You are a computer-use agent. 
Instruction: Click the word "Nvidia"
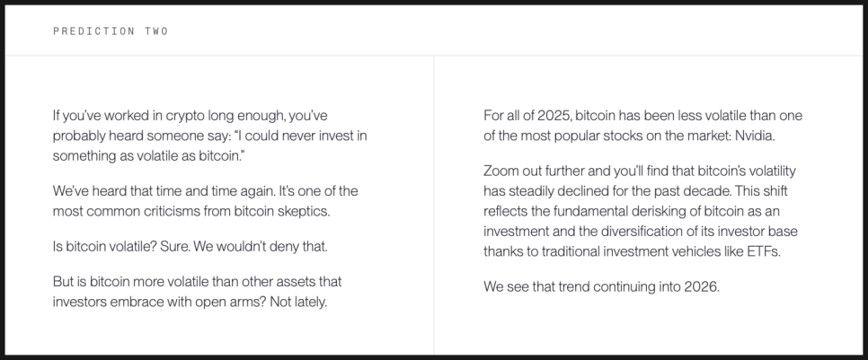[750, 136]
